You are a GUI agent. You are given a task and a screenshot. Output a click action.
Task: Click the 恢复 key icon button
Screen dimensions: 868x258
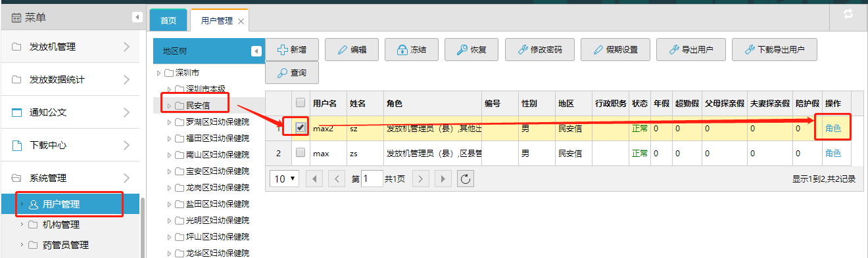tap(471, 49)
